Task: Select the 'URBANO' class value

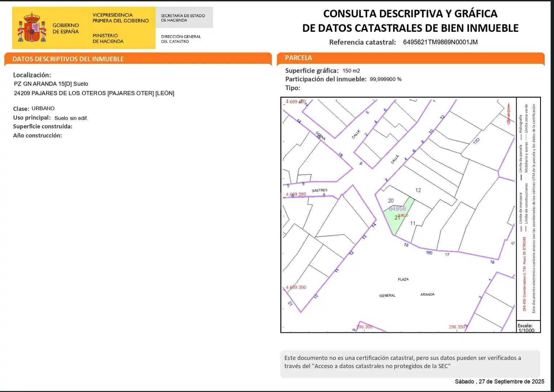Action: [43, 109]
